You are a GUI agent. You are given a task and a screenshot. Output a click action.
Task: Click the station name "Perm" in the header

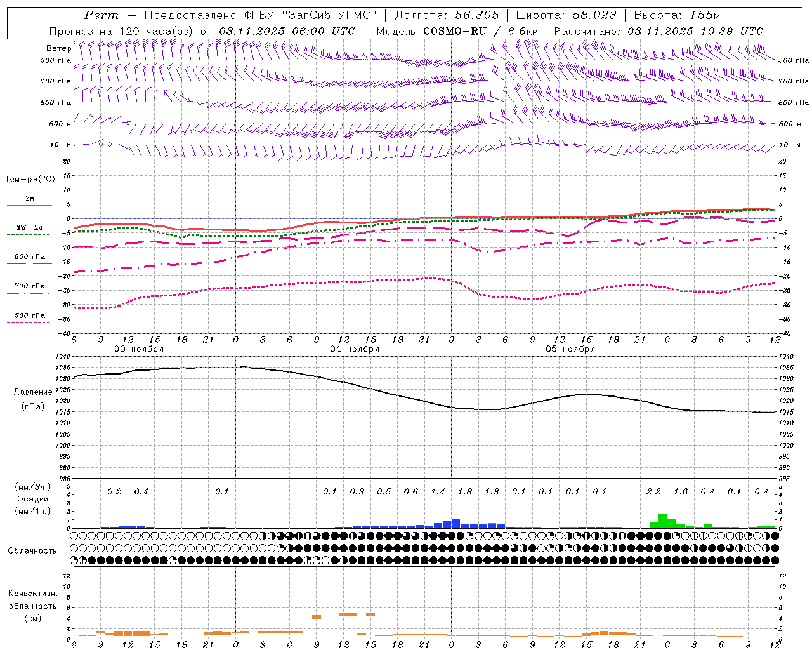pos(101,15)
